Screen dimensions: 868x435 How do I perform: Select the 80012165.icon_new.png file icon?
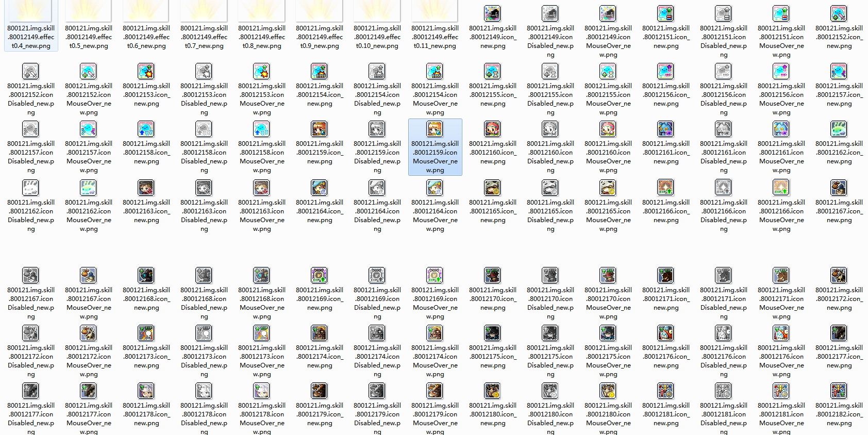[x=493, y=188]
